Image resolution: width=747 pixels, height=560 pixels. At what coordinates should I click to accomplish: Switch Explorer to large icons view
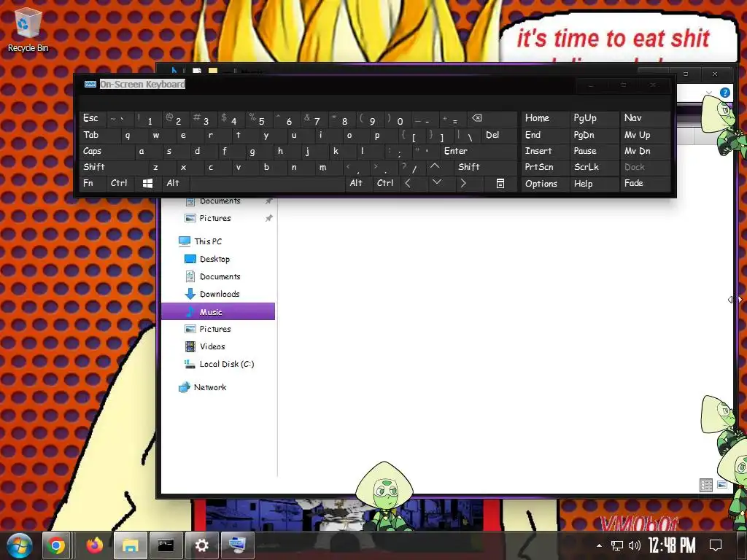722,485
